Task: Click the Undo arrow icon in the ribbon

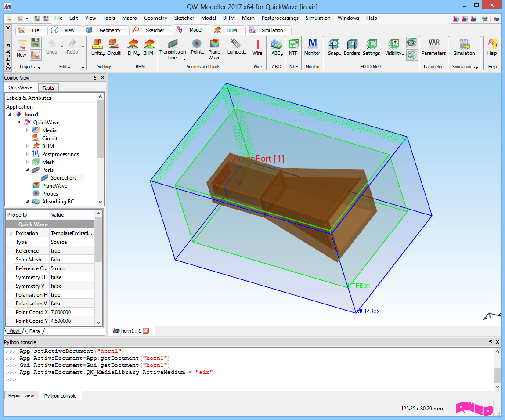Action: tap(51, 43)
